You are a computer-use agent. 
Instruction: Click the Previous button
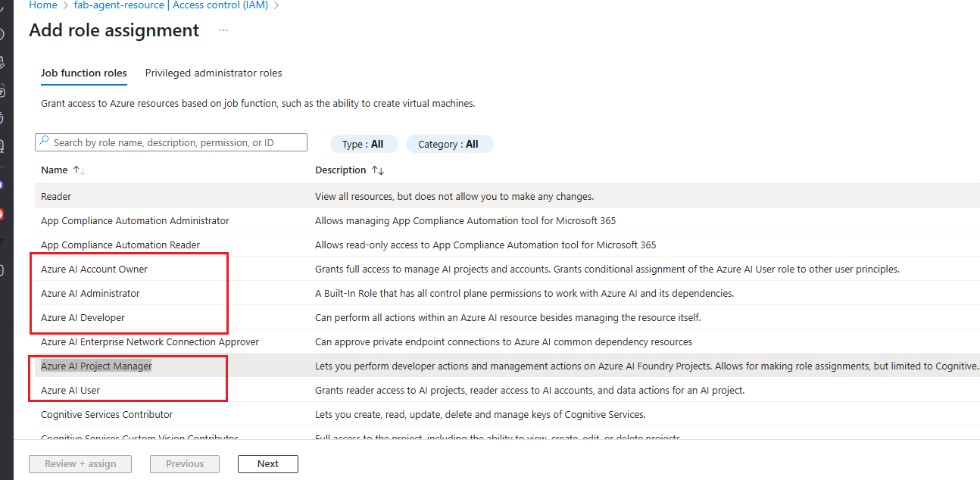click(185, 464)
